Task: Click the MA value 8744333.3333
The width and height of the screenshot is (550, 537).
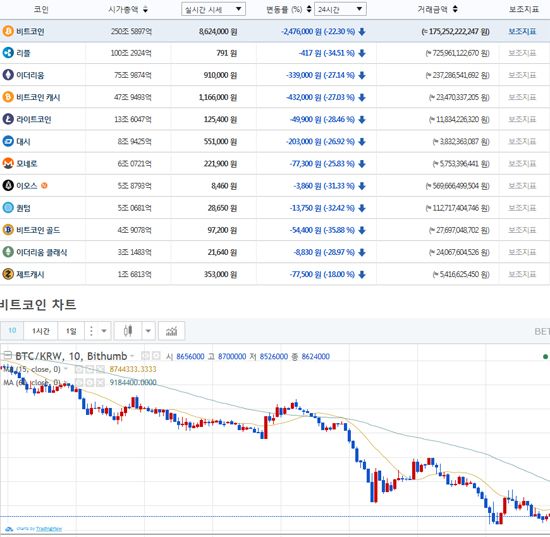Action: [133, 369]
